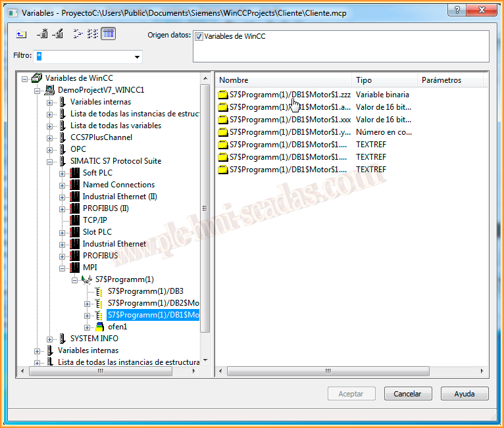The image size is (504, 428).
Task: Click the Tipo column header
Action: (x=384, y=80)
